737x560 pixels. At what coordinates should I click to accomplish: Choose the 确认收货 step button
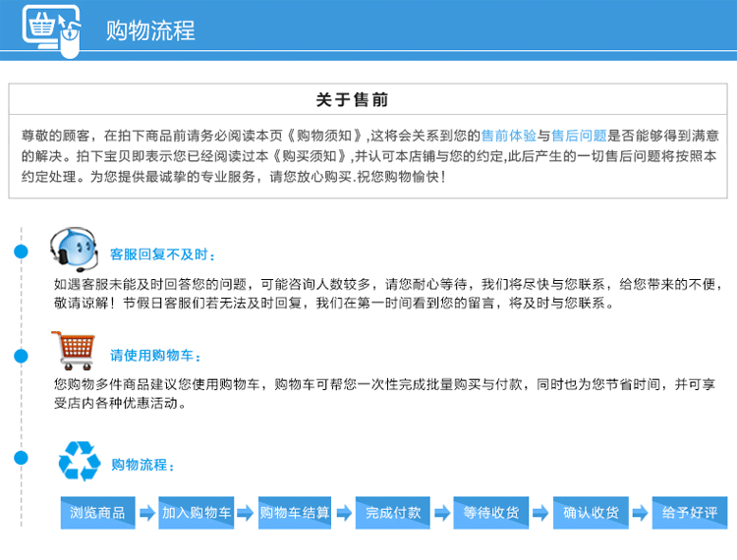click(x=590, y=513)
